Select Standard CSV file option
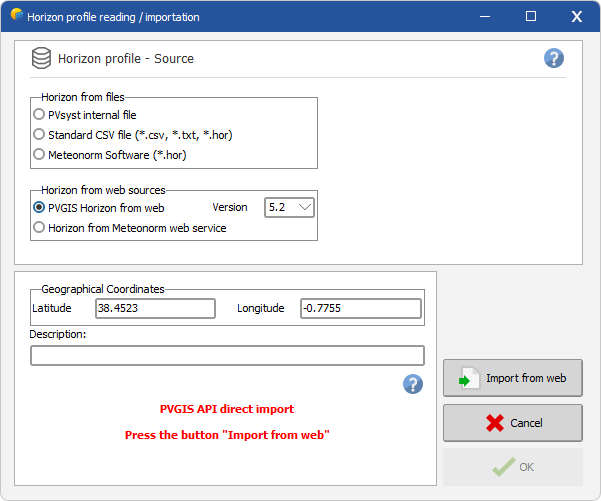The width and height of the screenshot is (601, 501). [x=133, y=135]
